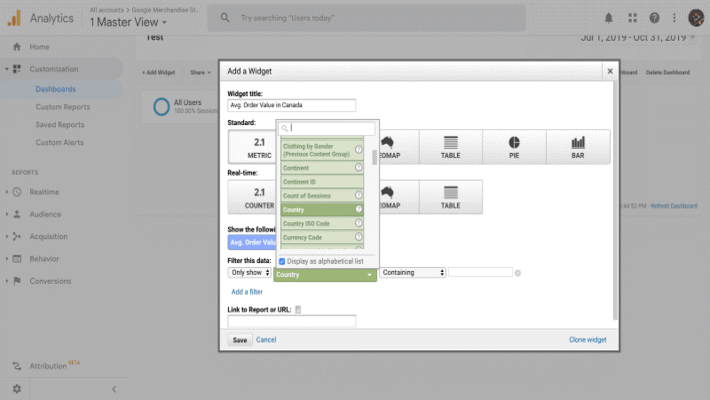The width and height of the screenshot is (710, 400).
Task: Open the Admin settings gear
Action: click(x=16, y=388)
